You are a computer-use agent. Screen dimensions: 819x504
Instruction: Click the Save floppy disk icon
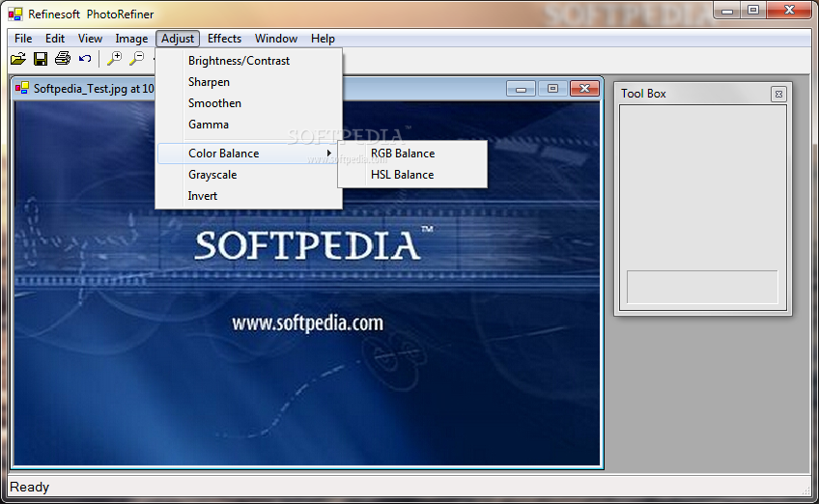click(41, 59)
